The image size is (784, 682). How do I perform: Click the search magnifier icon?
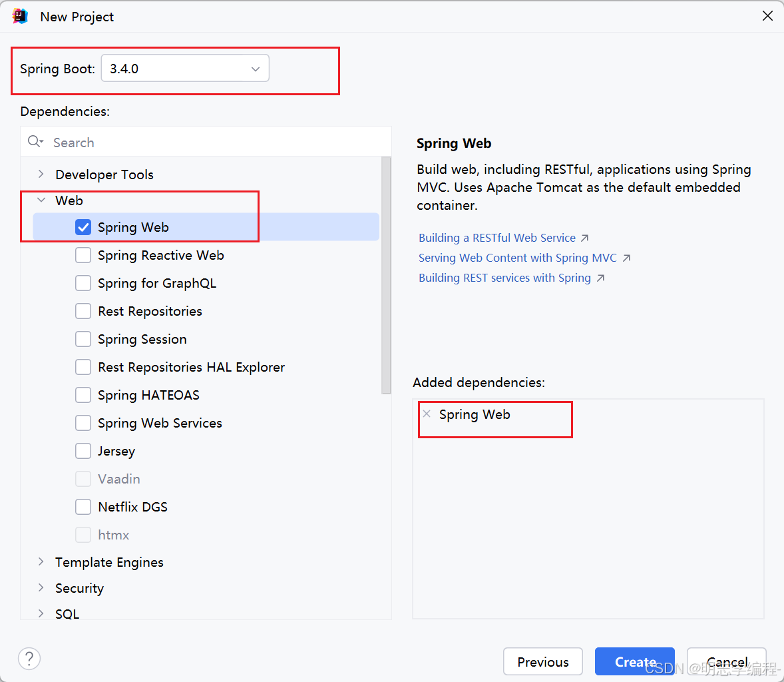pos(35,142)
